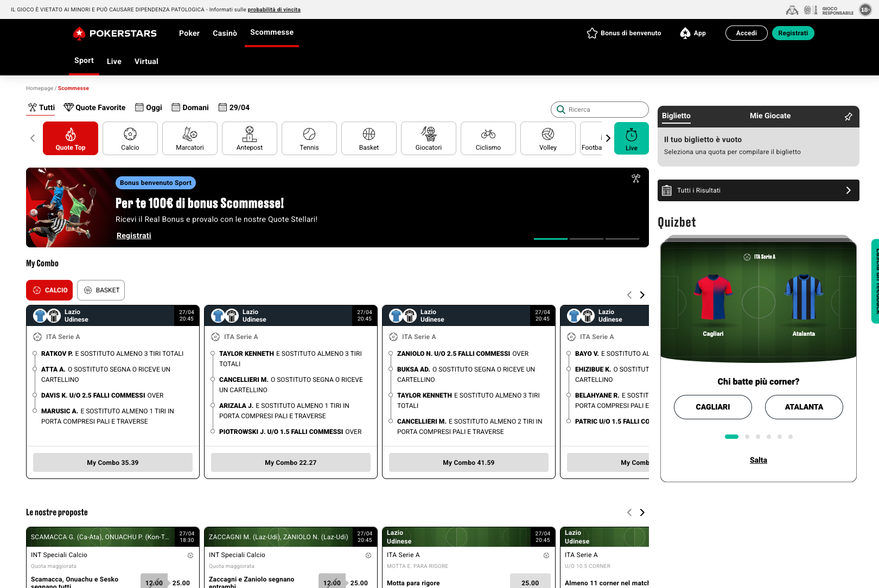The width and height of the screenshot is (879, 588).
Task: Click the Bonus di benvenuto star link
Action: coord(624,33)
